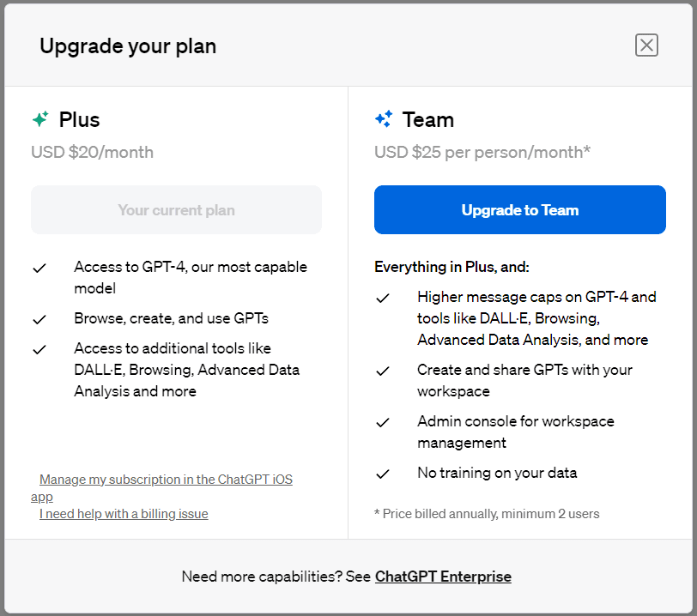The width and height of the screenshot is (697, 616).
Task: Click the green sparkle icon beside Plus
Action: tap(40, 119)
